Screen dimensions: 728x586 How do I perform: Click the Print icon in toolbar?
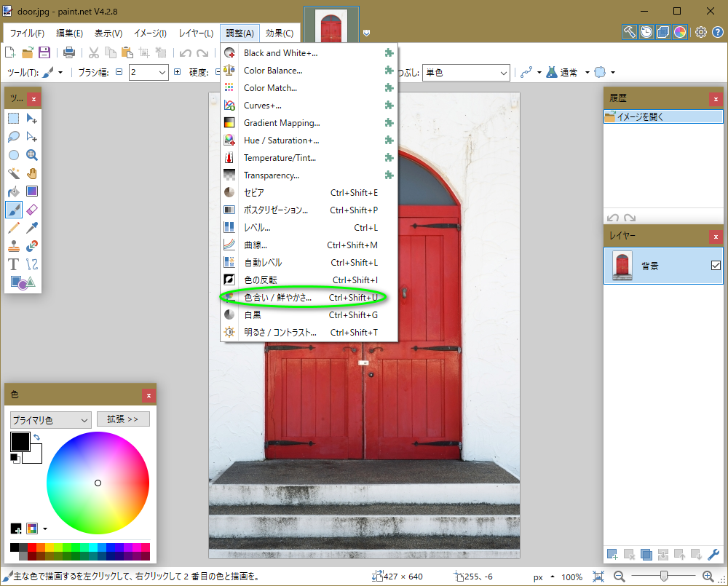click(x=69, y=52)
